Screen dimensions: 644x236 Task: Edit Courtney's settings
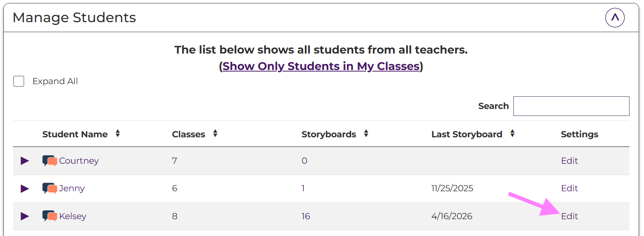point(569,161)
